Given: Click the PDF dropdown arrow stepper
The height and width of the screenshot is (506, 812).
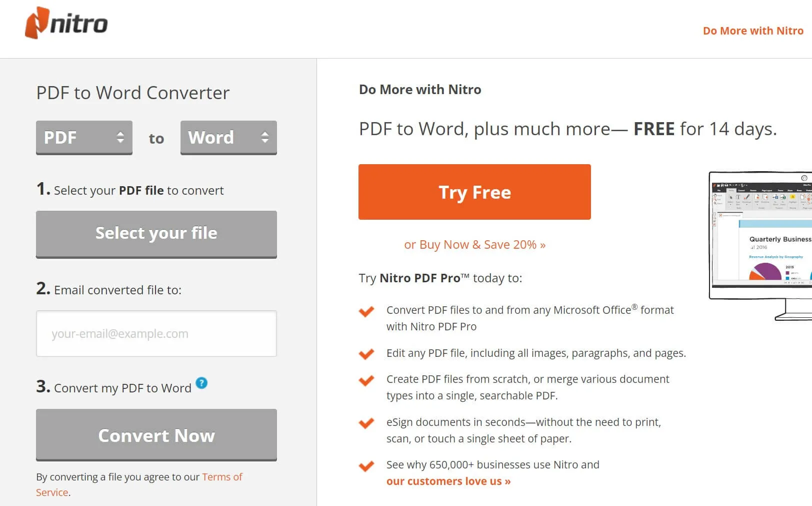Looking at the screenshot, I should (x=120, y=138).
